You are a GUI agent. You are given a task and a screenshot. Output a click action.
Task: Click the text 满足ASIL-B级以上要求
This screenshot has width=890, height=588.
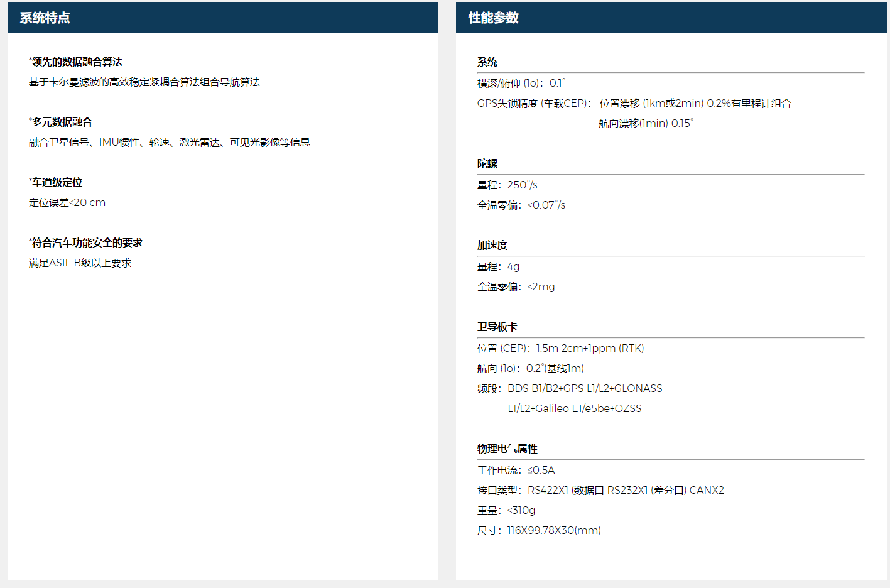click(80, 263)
